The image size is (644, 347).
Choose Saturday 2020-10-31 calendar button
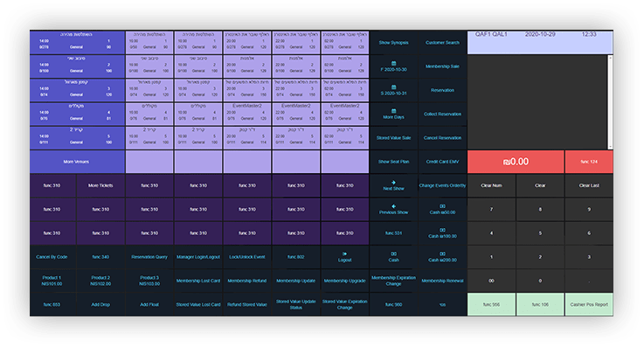[393, 90]
